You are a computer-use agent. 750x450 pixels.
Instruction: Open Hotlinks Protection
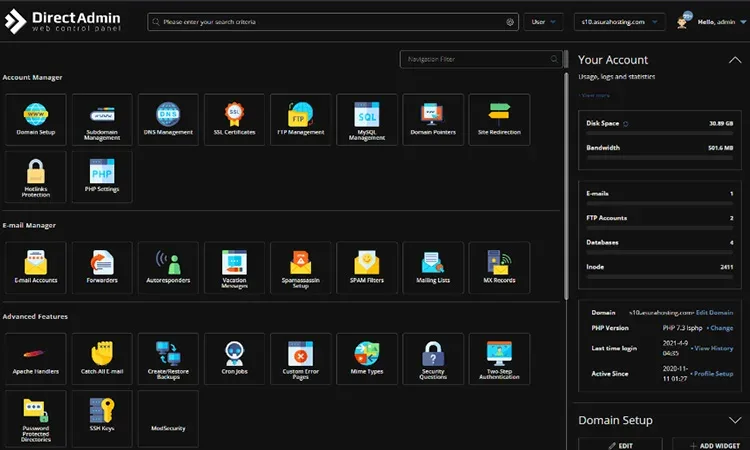click(x=36, y=177)
